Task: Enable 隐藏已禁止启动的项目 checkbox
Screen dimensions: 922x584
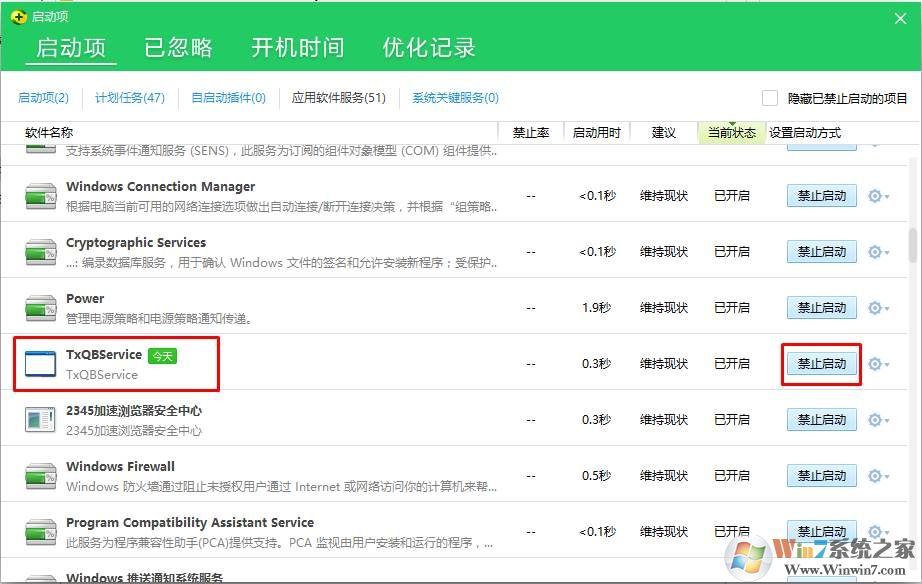Action: coord(770,98)
